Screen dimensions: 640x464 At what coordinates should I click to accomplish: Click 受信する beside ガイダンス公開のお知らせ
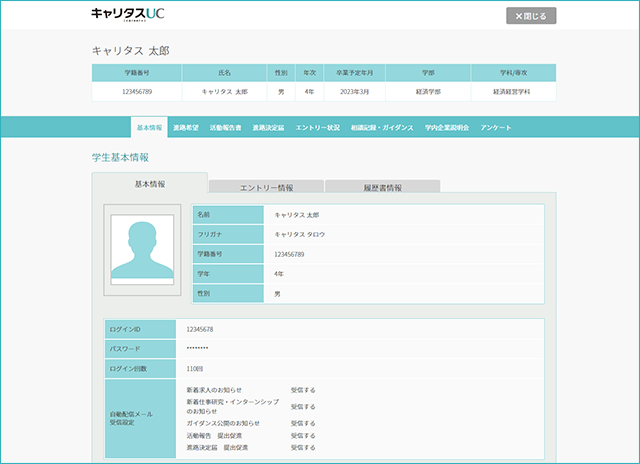tap(303, 423)
